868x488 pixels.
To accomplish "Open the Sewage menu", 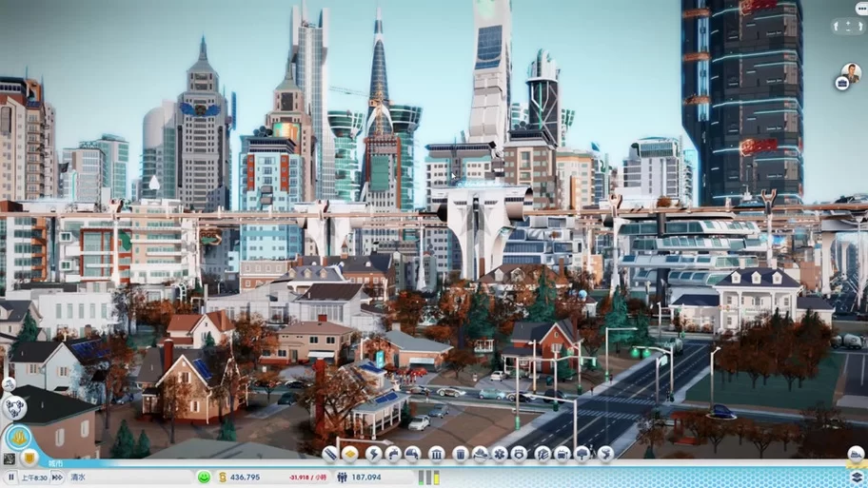I will pos(413,455).
